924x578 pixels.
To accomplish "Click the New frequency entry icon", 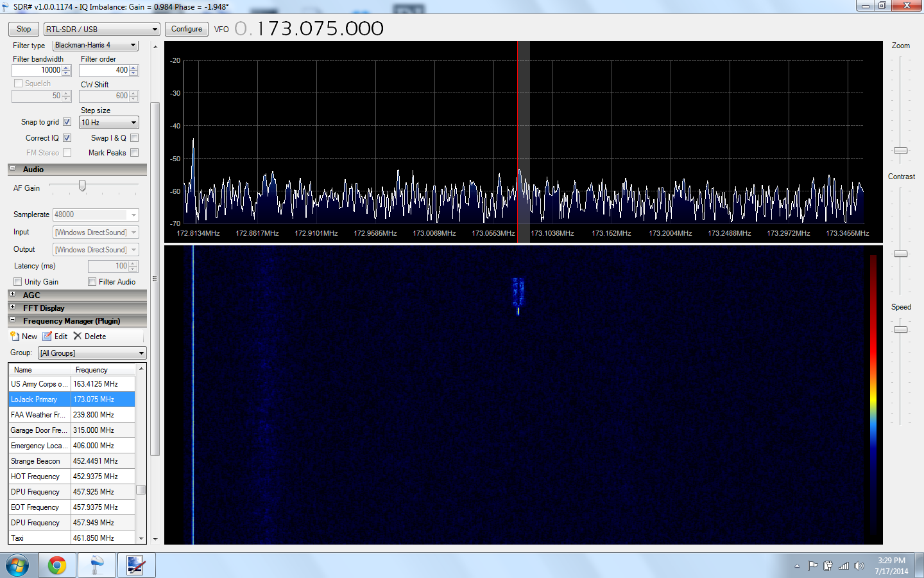I will [x=15, y=337].
